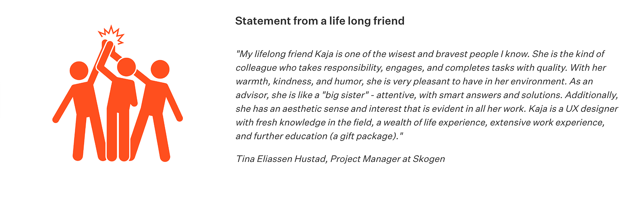Click 'Project Manager at Skogen' text
The height and width of the screenshot is (199, 644).
(x=387, y=159)
